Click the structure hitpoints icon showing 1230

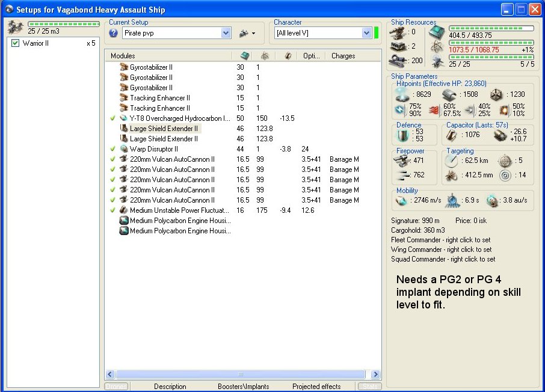(x=496, y=94)
